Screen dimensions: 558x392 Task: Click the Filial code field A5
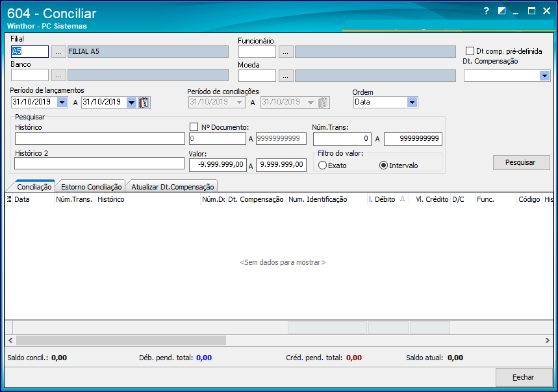tap(30, 51)
